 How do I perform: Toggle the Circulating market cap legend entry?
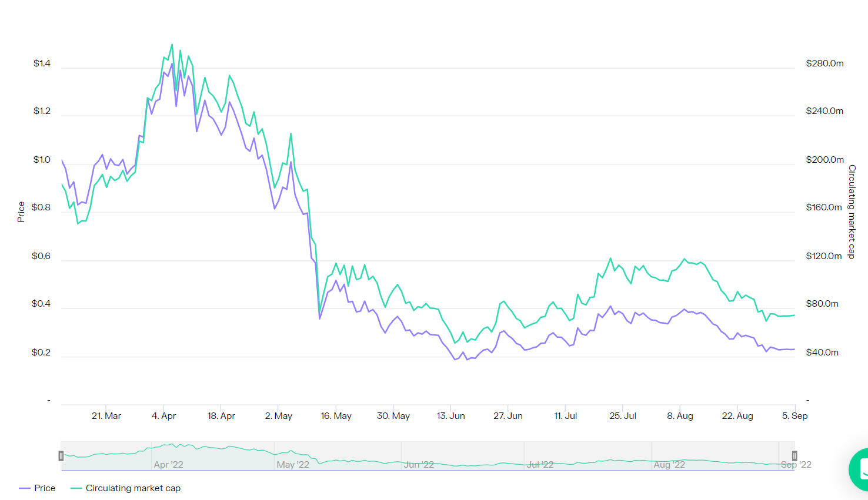125,488
